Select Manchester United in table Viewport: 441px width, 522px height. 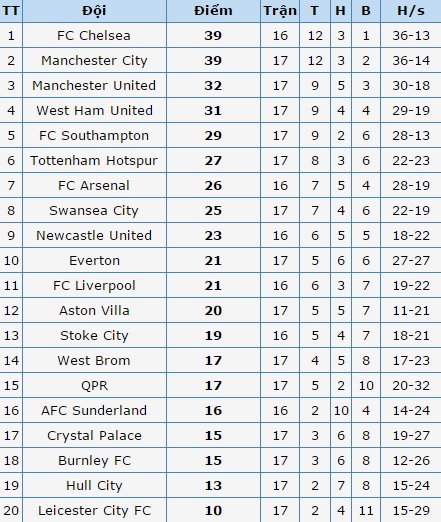click(x=94, y=86)
